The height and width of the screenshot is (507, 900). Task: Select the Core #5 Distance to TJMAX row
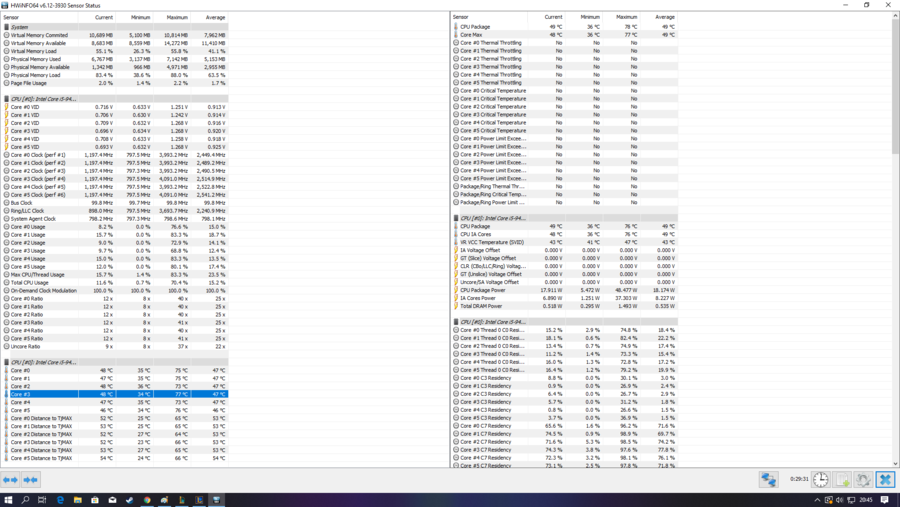115,458
